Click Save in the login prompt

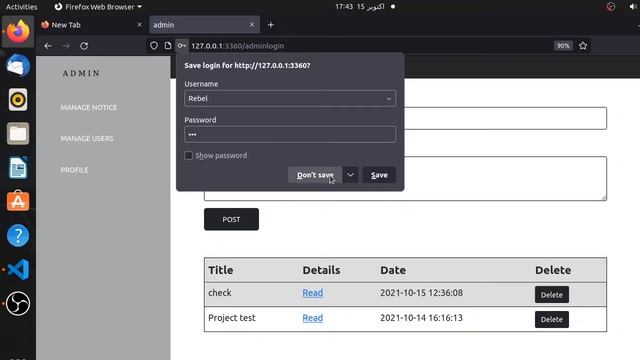pyautogui.click(x=379, y=175)
